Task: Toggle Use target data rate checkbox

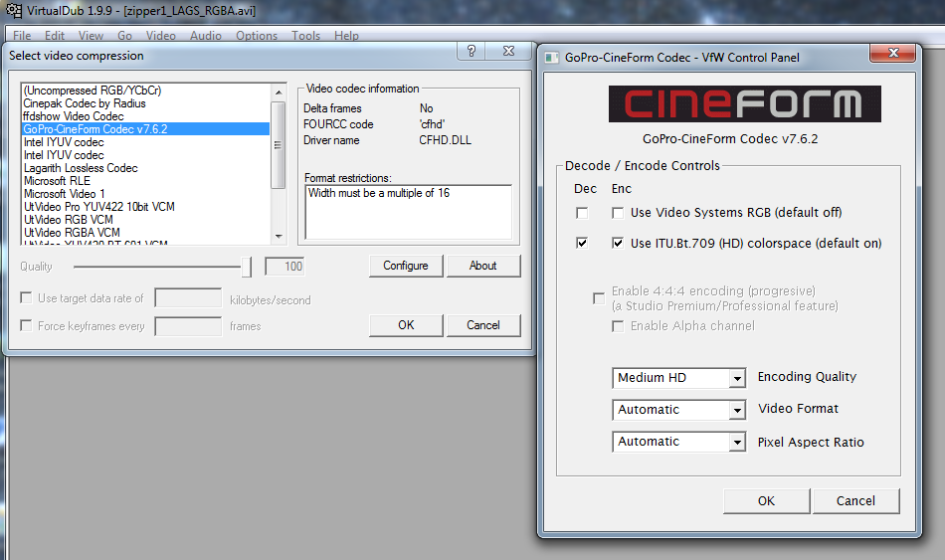Action: coord(26,297)
